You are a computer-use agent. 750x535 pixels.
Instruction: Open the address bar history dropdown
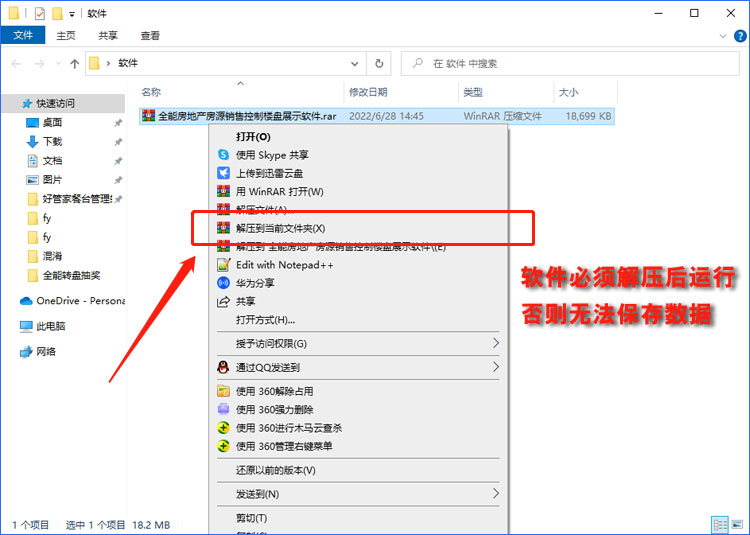click(x=355, y=63)
